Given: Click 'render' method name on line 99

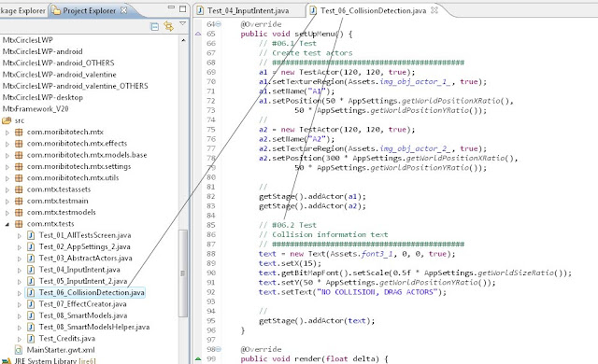Looking at the screenshot, I should tap(307, 358).
